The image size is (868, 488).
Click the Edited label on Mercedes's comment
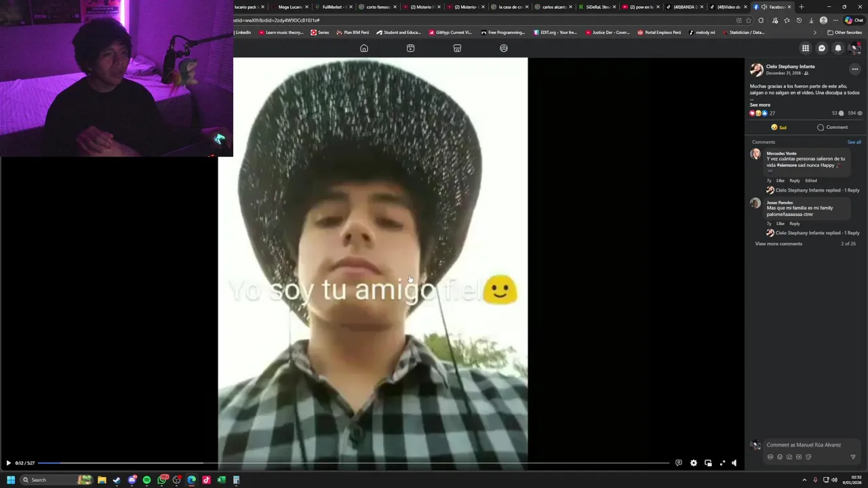pyautogui.click(x=811, y=181)
